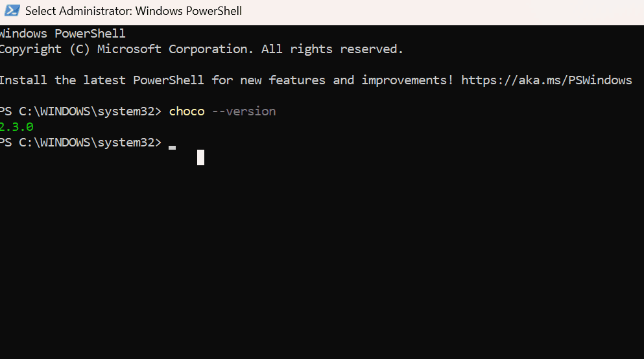The image size is (644, 359).
Task: Click '(C)' in the copyright line
Action: (x=80, y=49)
